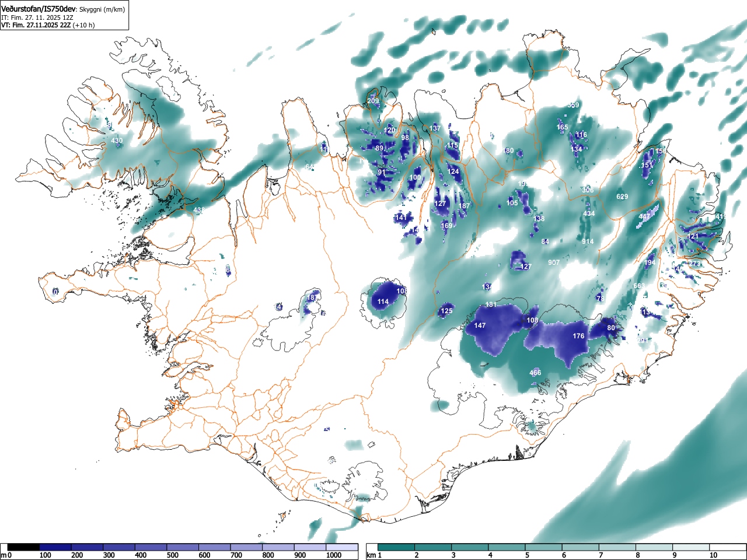The height and width of the screenshot is (560, 747).
Task: Click the visibility value '138' on the map
Action: (x=539, y=219)
